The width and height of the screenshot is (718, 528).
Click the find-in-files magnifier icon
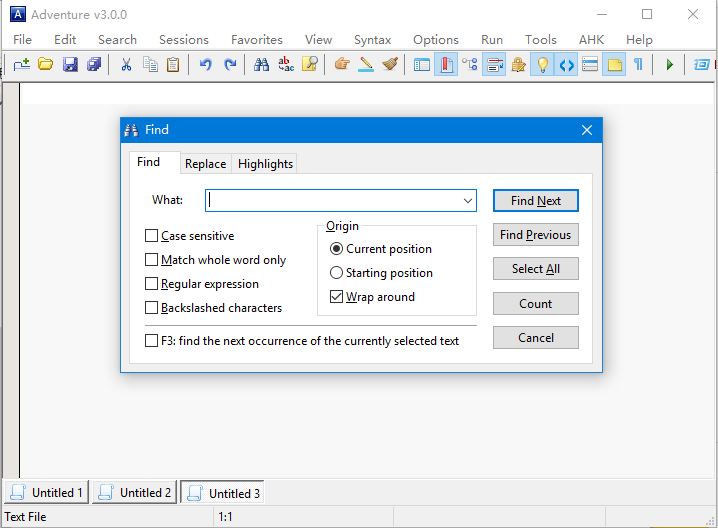click(x=310, y=65)
